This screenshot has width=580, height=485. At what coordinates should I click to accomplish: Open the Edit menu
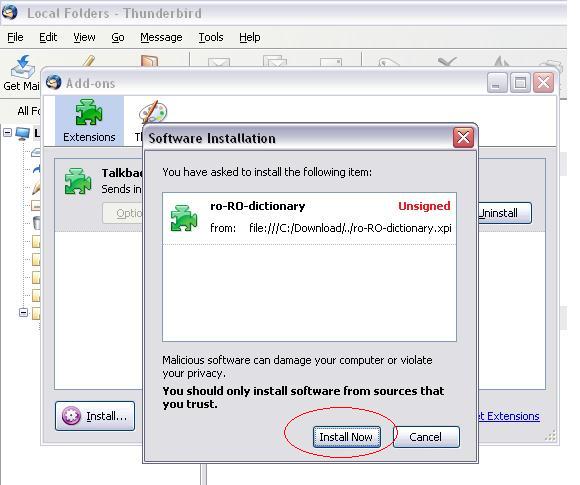48,37
